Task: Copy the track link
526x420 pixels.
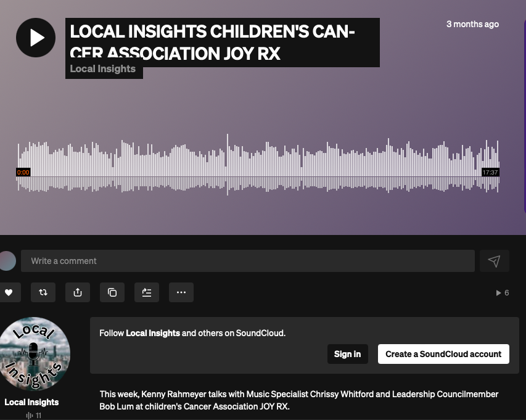Action: coord(112,292)
